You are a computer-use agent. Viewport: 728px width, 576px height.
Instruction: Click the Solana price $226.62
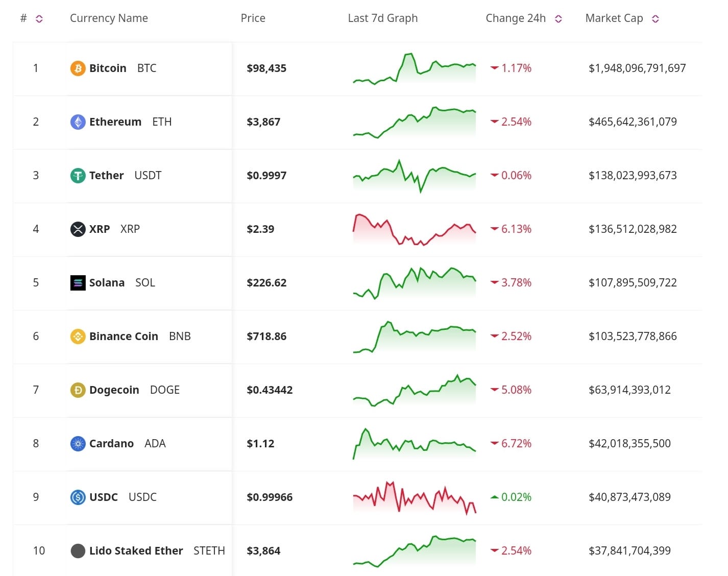pyautogui.click(x=266, y=282)
